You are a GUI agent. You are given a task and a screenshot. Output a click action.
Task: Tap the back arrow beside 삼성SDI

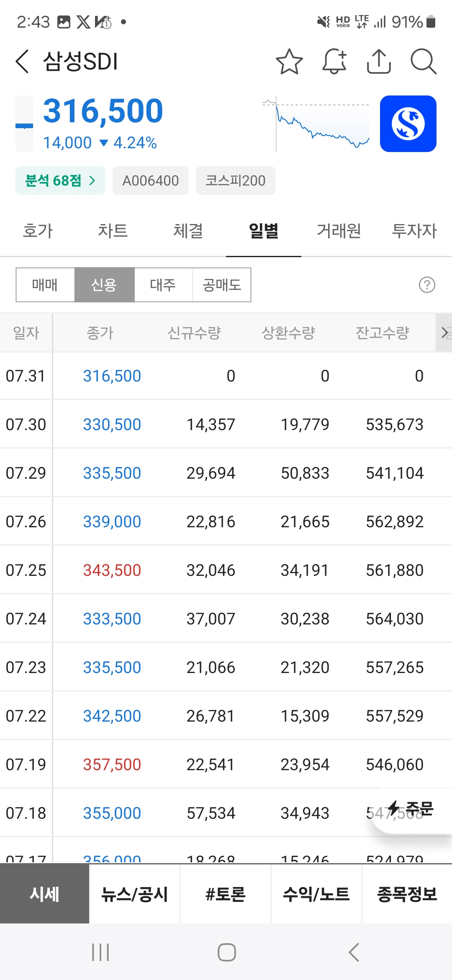[x=22, y=61]
